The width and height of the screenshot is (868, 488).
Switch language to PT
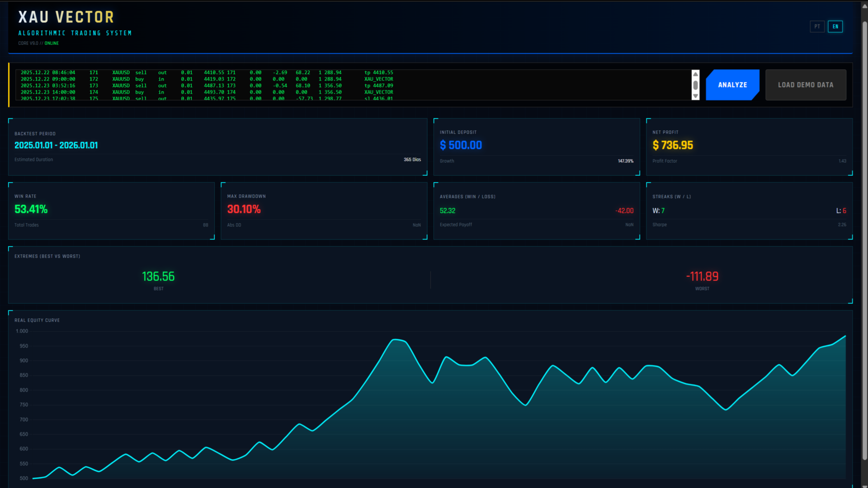point(817,27)
